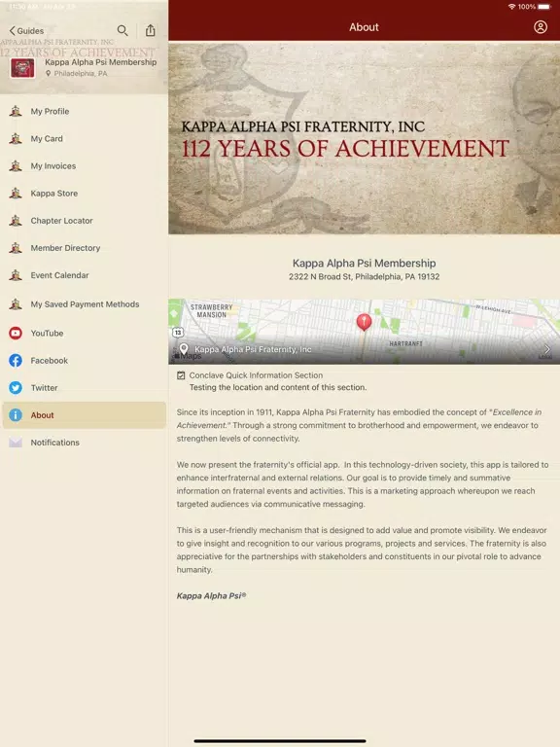Open the My Card menu item
The width and height of the screenshot is (560, 747).
pos(47,139)
